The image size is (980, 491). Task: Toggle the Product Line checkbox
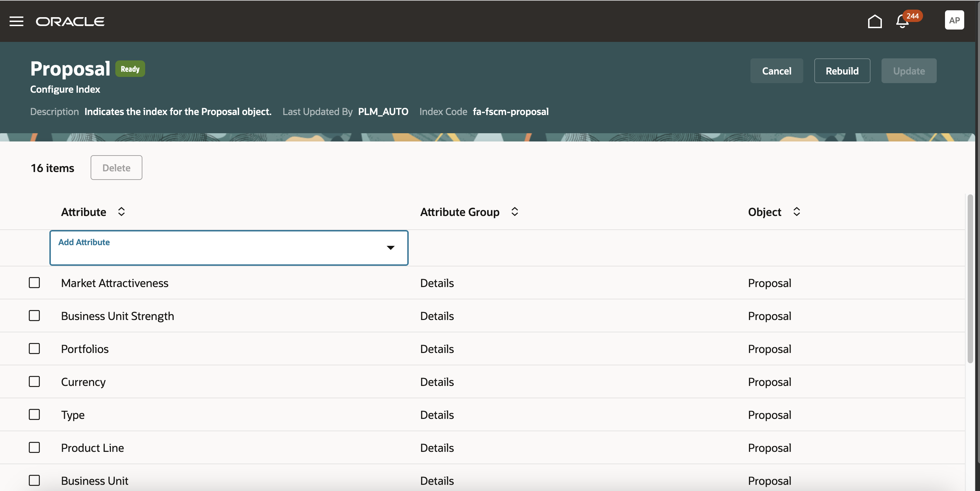coord(34,447)
